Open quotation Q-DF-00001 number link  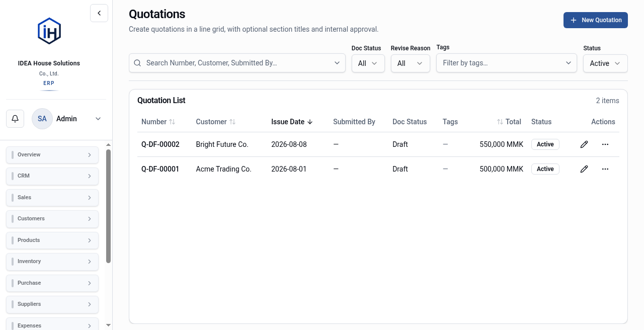click(x=160, y=169)
